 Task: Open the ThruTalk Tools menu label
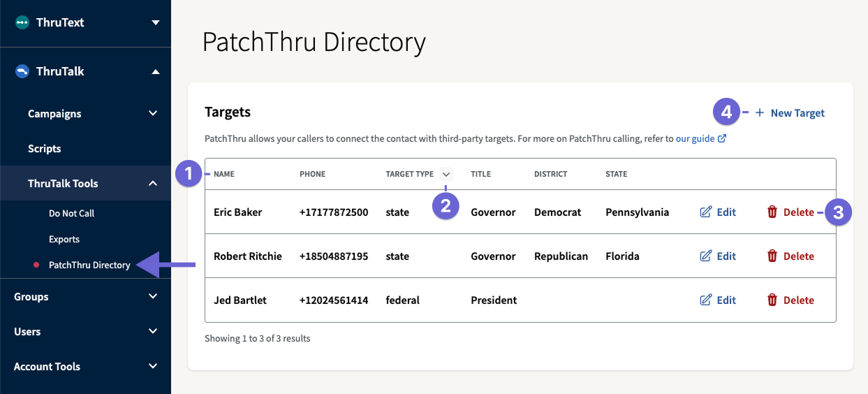point(63,183)
